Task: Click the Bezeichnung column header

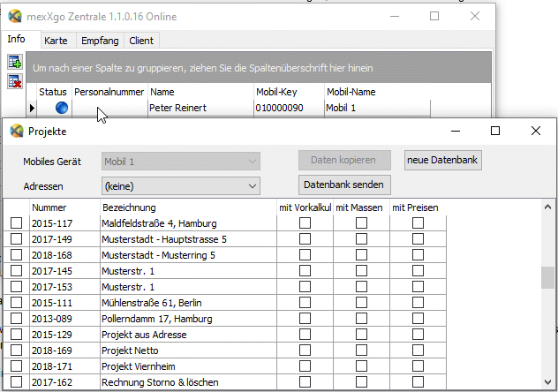Action: coord(129,207)
